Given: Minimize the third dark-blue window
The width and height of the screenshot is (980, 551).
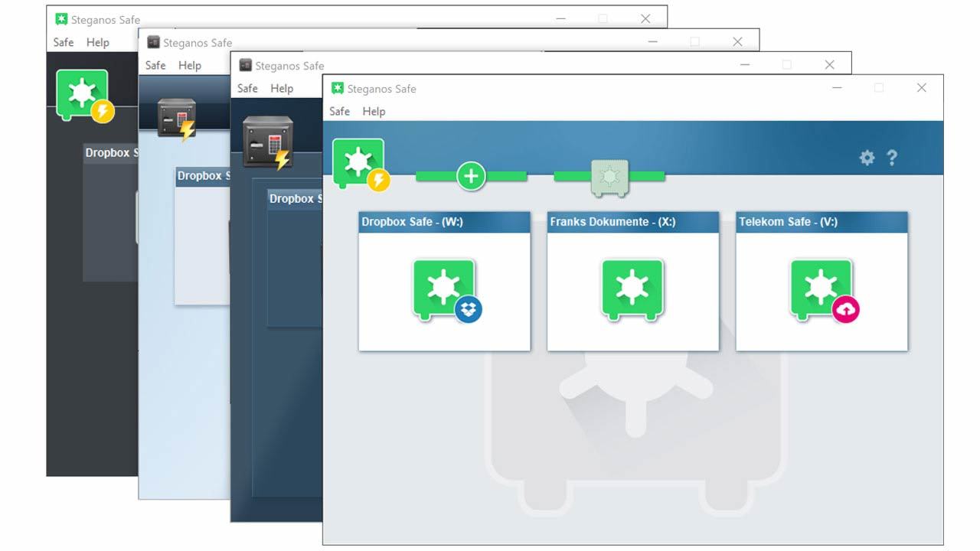Looking at the screenshot, I should (745, 65).
